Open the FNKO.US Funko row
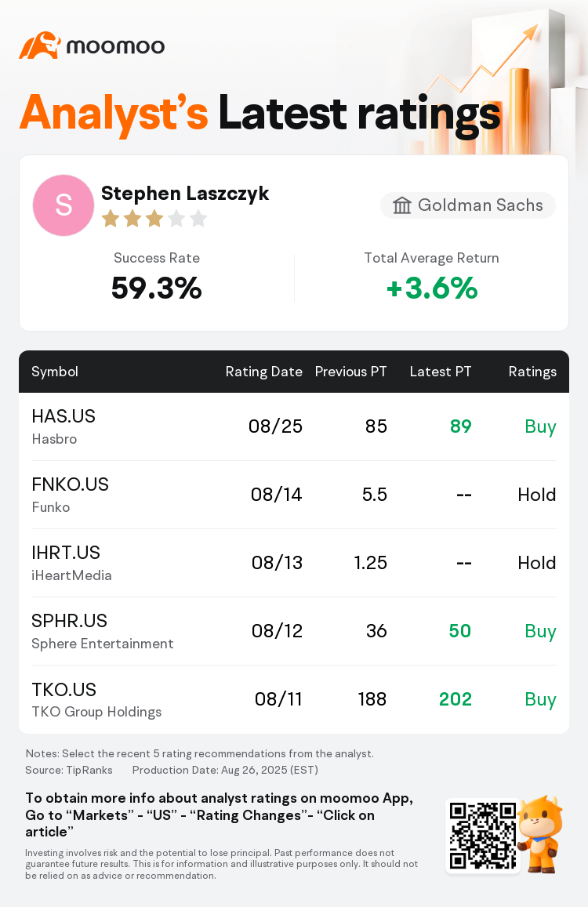 [294, 495]
